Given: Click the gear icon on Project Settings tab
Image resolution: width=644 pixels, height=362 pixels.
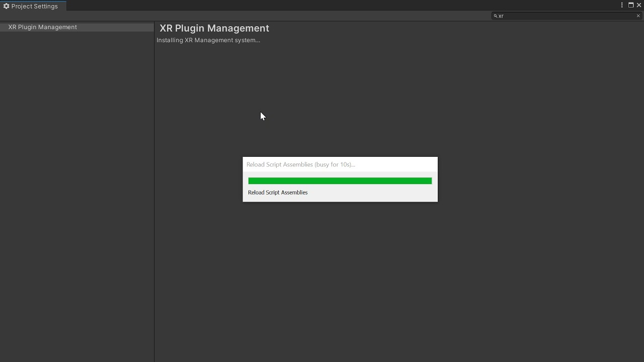Looking at the screenshot, I should (7, 6).
